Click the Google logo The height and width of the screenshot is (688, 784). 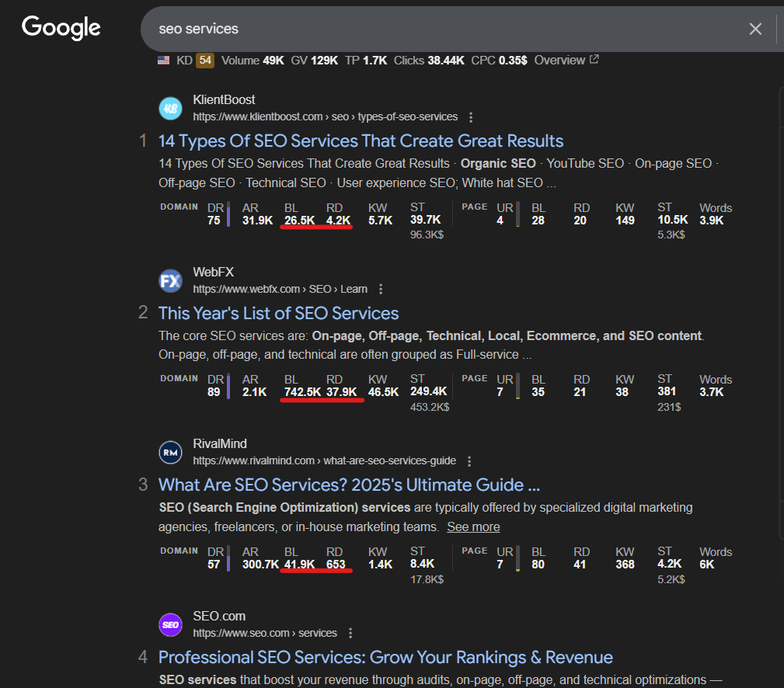61,28
